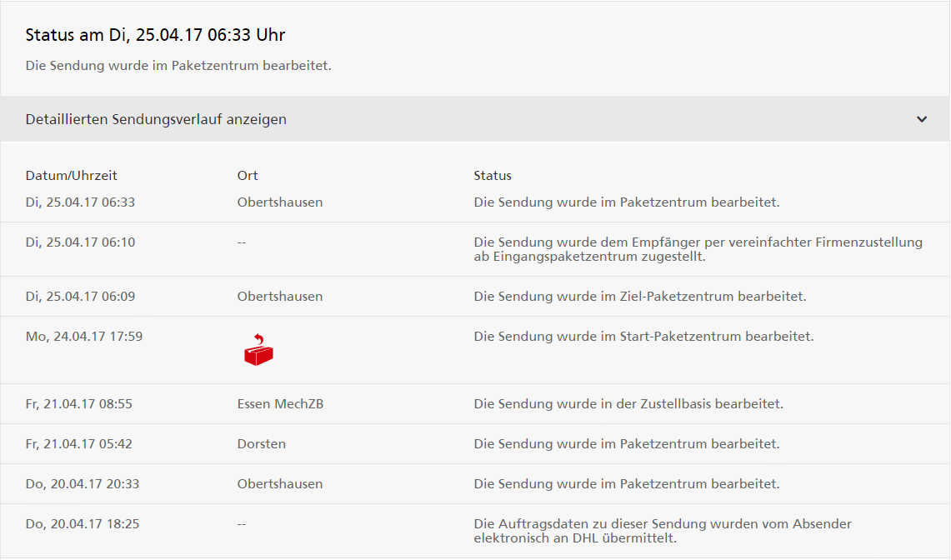Select the 'Ziel-Paketzentrum bearbeitet' status line

pyautogui.click(x=640, y=296)
